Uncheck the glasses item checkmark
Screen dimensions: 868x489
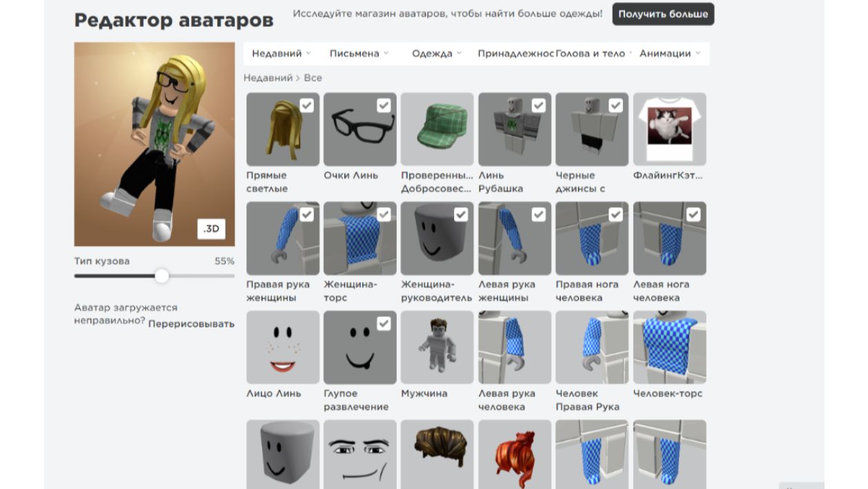point(384,105)
